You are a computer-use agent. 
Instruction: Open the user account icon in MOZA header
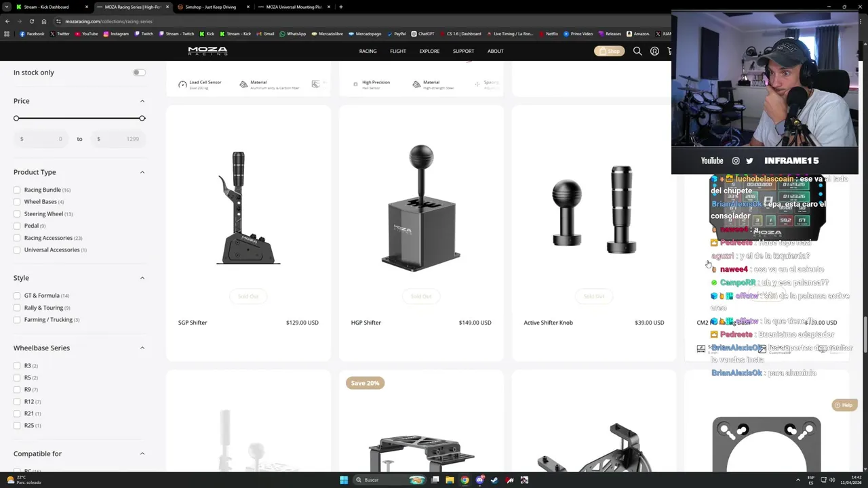coord(654,51)
